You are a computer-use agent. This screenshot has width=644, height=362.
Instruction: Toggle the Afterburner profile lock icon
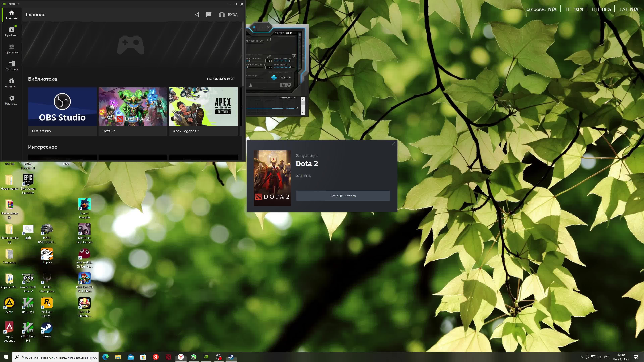pos(300,35)
